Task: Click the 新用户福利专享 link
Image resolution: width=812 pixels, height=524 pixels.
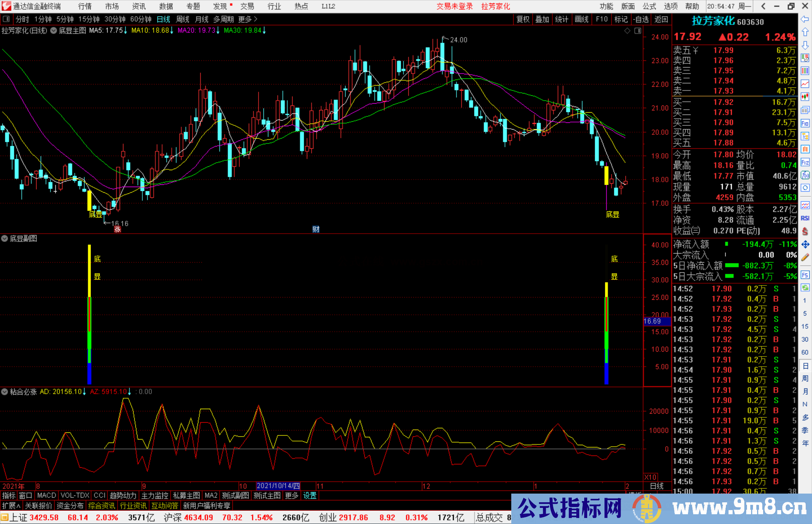Action: coord(206,506)
